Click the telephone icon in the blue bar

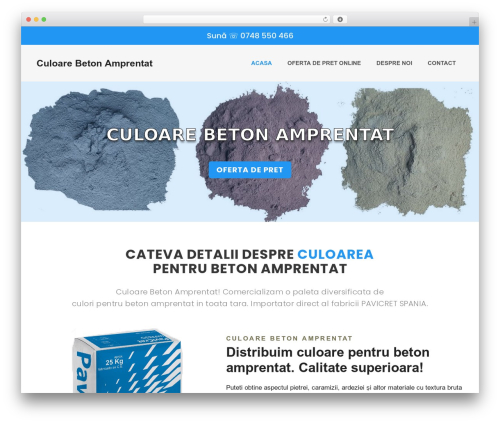[x=233, y=36]
